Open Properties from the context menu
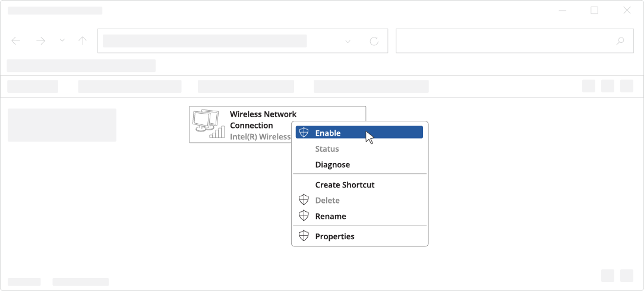The width and height of the screenshot is (644, 291). click(334, 236)
